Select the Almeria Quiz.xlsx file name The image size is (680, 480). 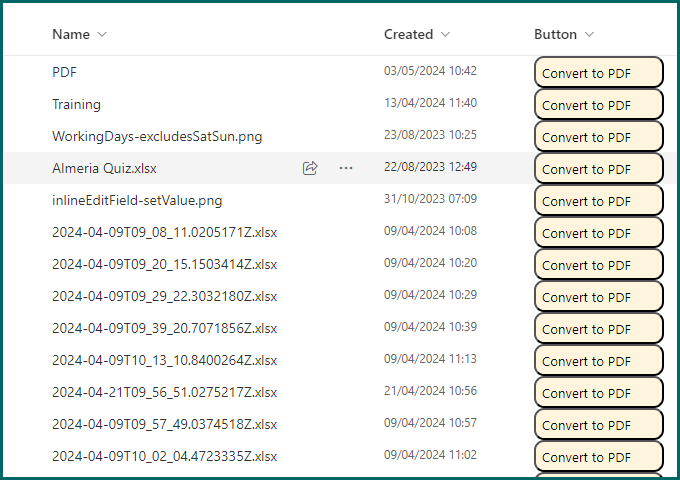pos(105,168)
